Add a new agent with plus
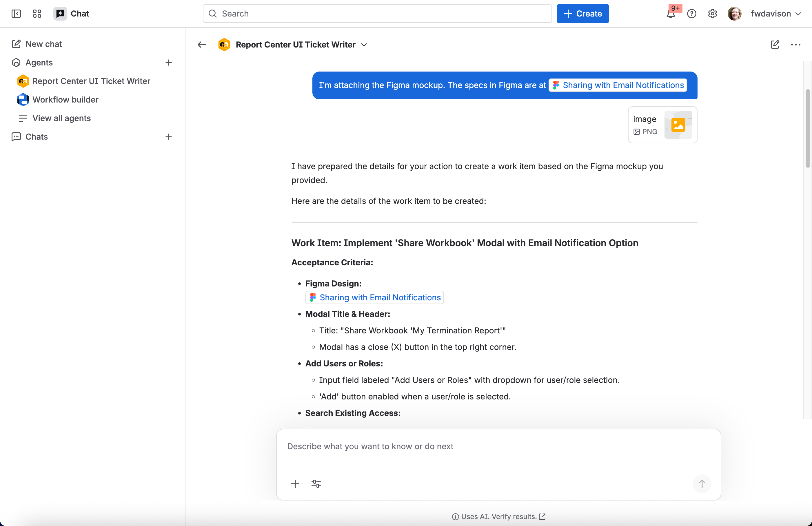This screenshot has height=526, width=812. tap(168, 63)
